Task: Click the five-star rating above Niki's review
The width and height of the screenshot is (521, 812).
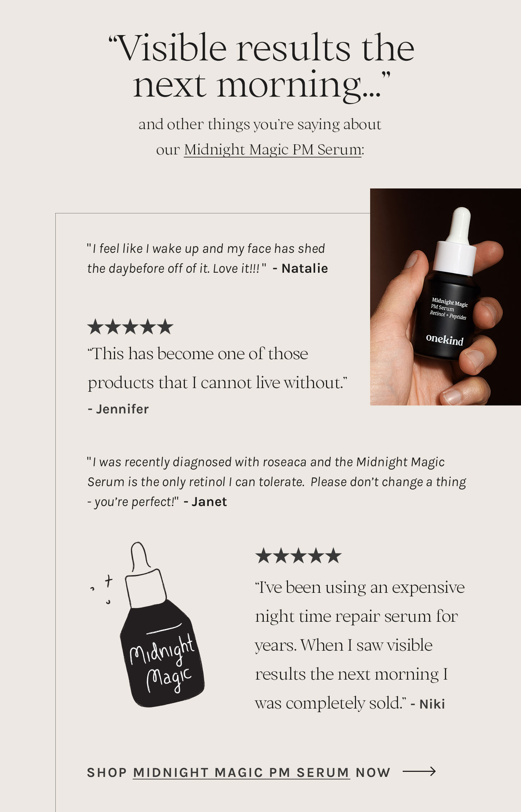Action: [298, 556]
